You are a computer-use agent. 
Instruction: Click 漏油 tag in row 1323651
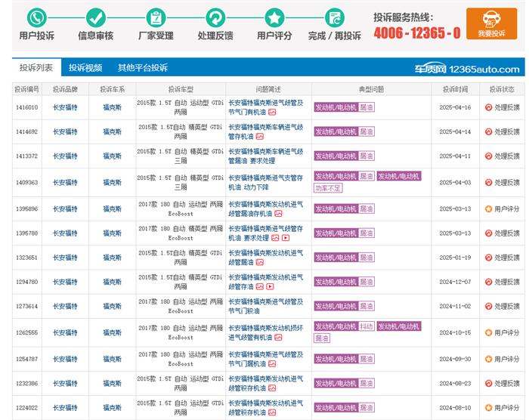(366, 258)
